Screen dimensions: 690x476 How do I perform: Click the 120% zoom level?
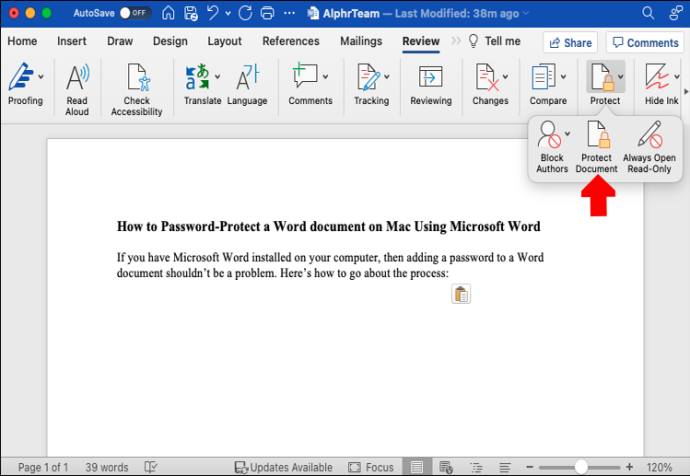(659, 467)
